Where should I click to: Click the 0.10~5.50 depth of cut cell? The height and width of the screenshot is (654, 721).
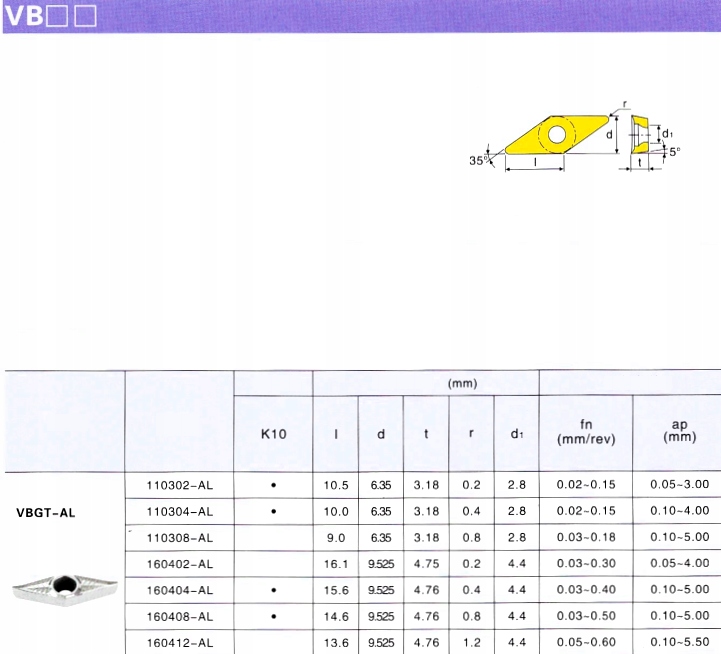coord(678,642)
